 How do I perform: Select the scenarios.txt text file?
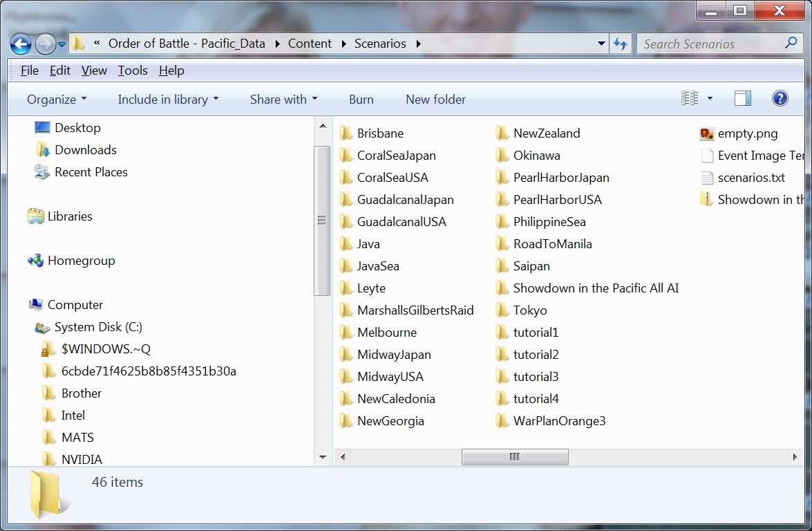(x=750, y=178)
